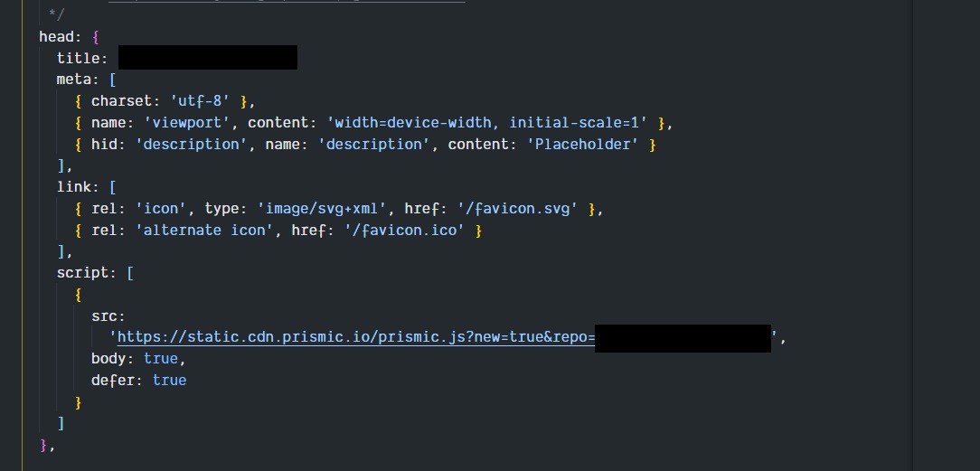980x471 pixels.
Task: Click the 'link' array key
Action: point(74,187)
